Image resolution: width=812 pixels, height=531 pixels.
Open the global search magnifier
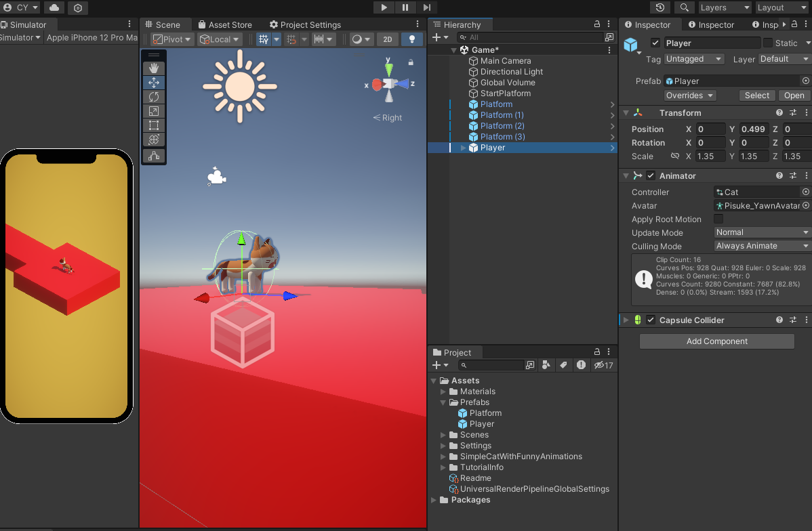pos(684,7)
